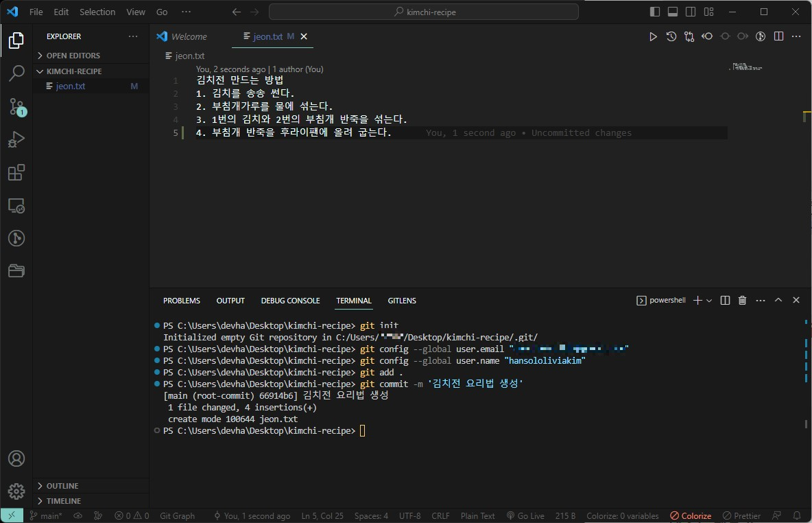
Task: Open the View menu
Action: tap(136, 12)
